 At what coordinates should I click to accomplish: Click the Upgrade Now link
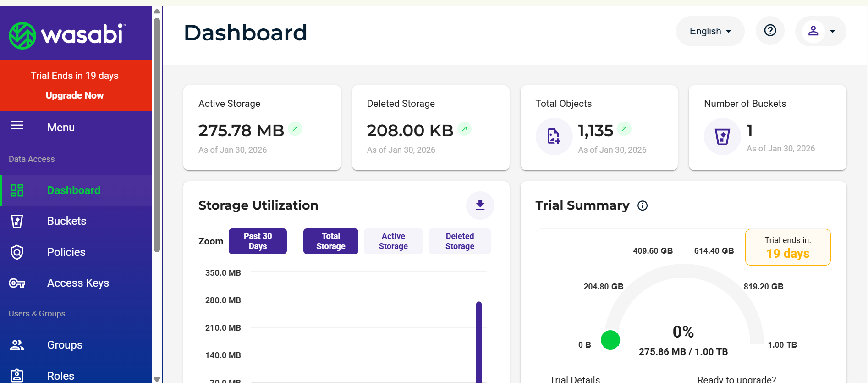click(75, 95)
